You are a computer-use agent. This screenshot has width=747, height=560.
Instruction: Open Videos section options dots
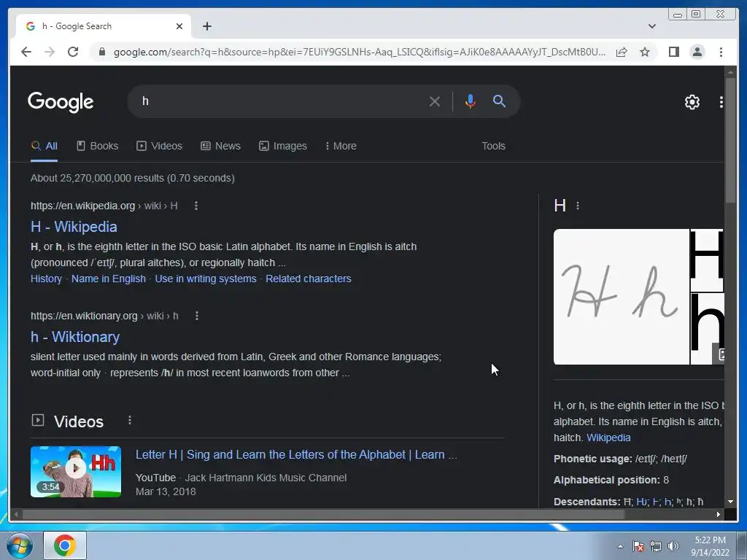click(x=130, y=421)
